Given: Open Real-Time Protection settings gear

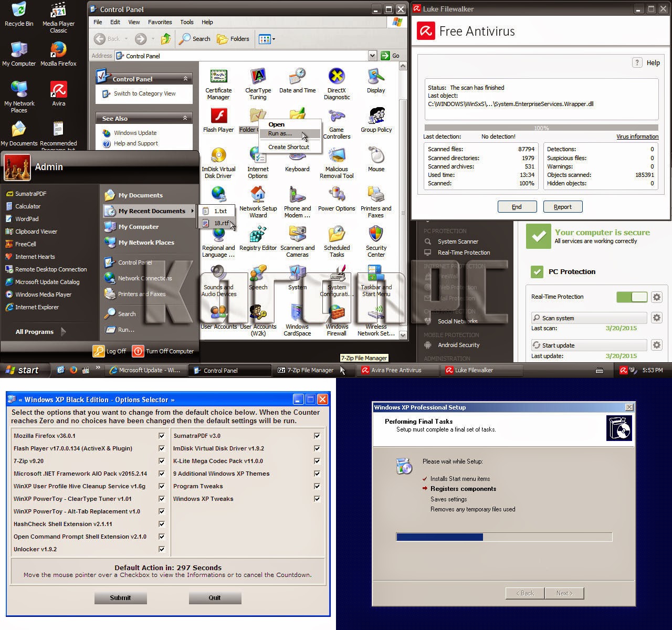Looking at the screenshot, I should (x=656, y=297).
